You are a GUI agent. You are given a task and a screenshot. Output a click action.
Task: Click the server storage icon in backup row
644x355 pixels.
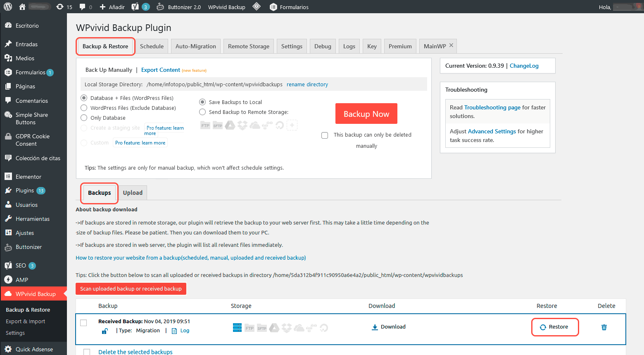tap(237, 328)
